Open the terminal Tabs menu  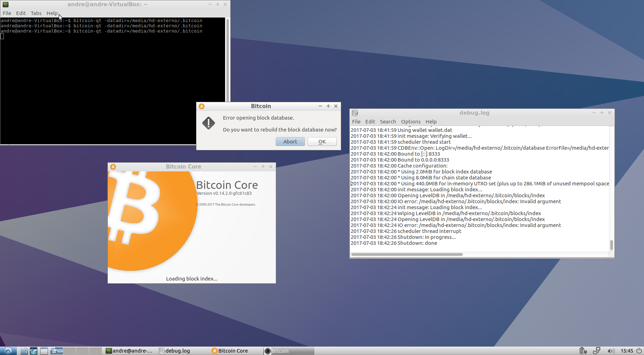click(36, 13)
